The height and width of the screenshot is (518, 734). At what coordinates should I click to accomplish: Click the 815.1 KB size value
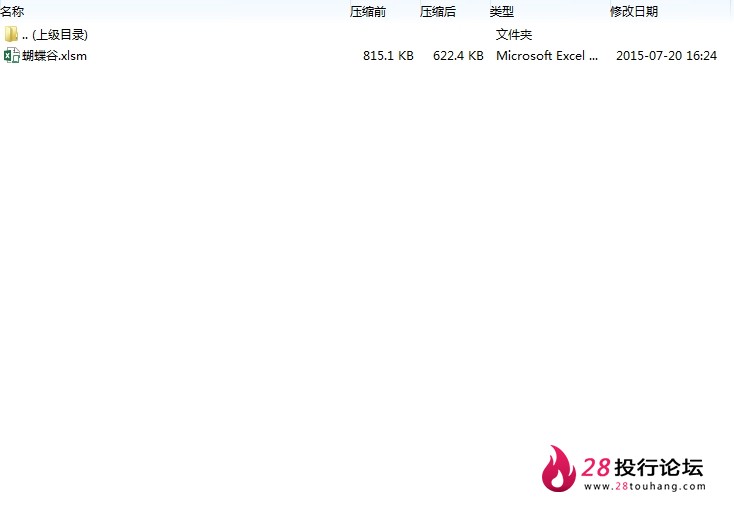click(388, 56)
